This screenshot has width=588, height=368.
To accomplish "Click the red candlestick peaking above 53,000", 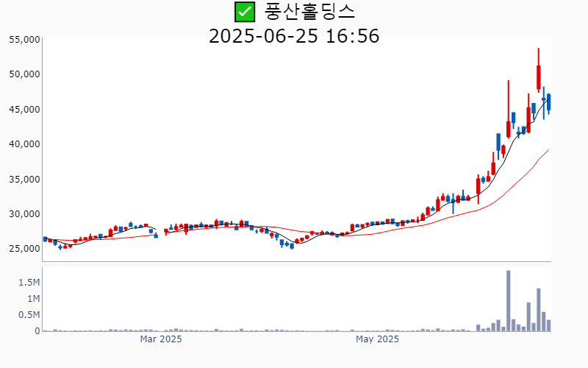I will (x=539, y=71).
